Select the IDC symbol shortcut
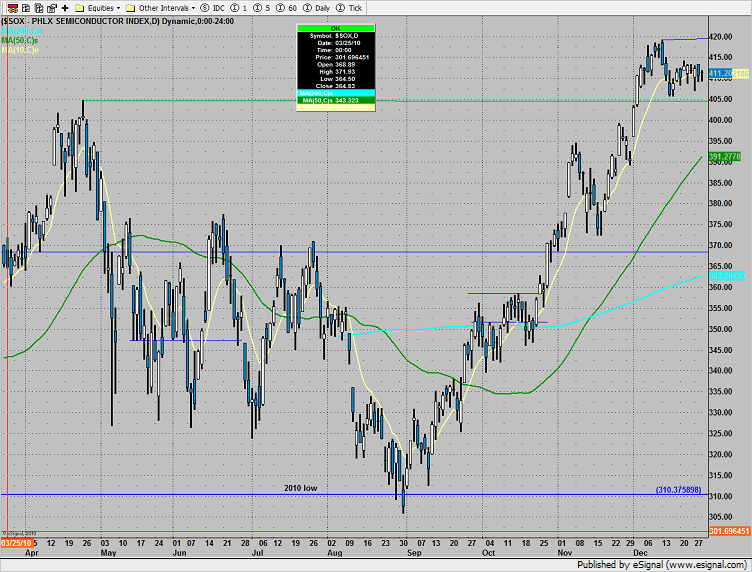This screenshot has width=752, height=572. click(212, 8)
